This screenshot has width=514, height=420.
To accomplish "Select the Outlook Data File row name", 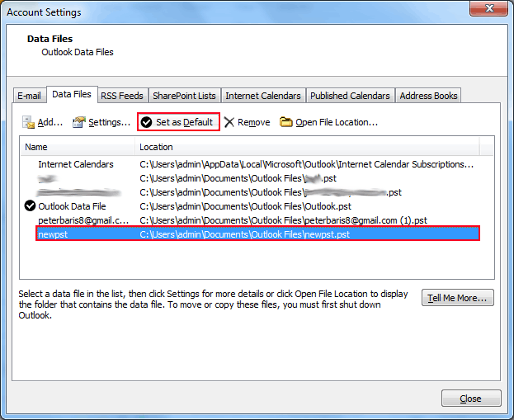I will coord(72,206).
